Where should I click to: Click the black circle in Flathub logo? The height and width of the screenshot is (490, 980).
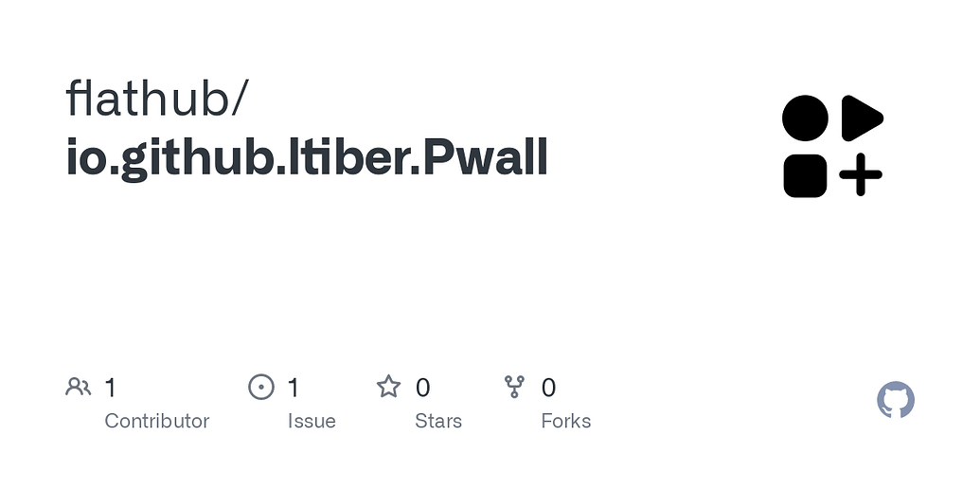pyautogui.click(x=806, y=118)
